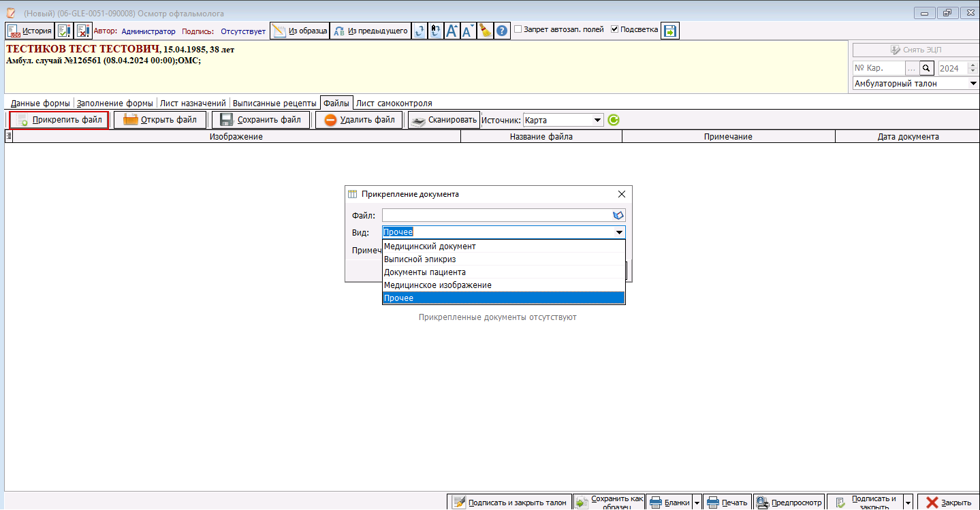This screenshot has width=980, height=510.
Task: Click the Дата документа column header
Action: [x=908, y=137]
